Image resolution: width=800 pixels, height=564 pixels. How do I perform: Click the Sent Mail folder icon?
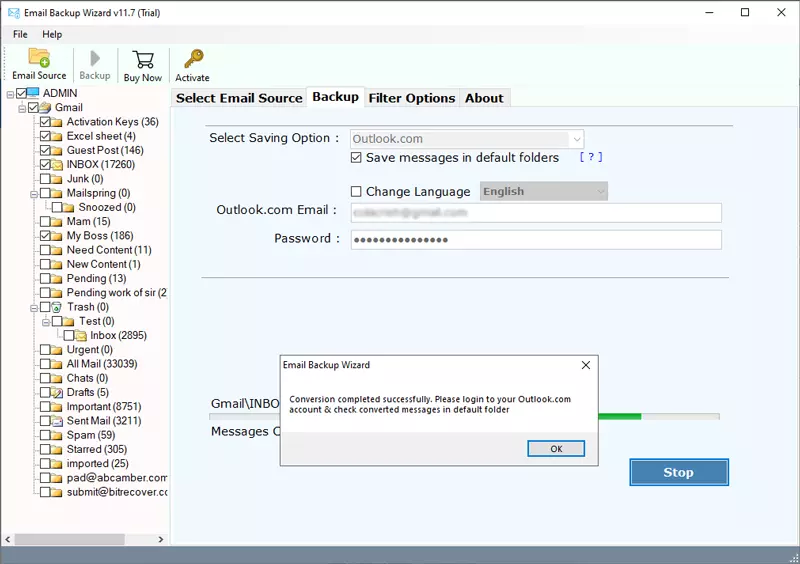point(57,421)
